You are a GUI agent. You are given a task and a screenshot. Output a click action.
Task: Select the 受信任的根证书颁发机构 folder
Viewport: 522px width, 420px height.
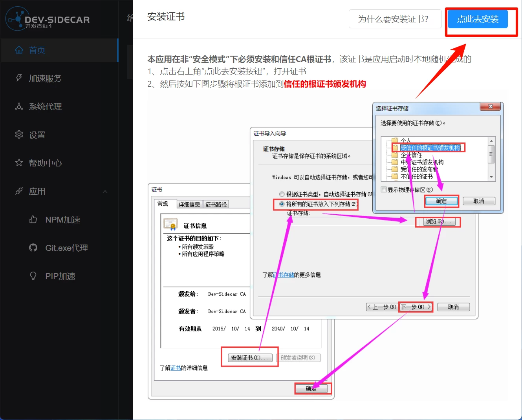point(430,148)
